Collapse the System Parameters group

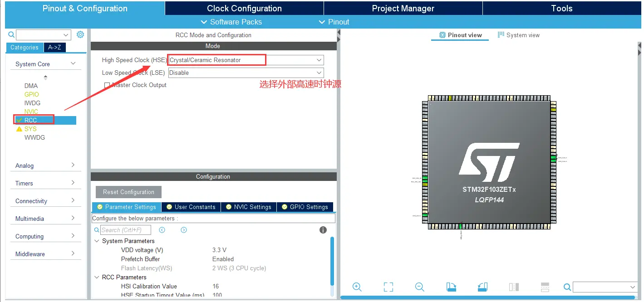[97, 241]
